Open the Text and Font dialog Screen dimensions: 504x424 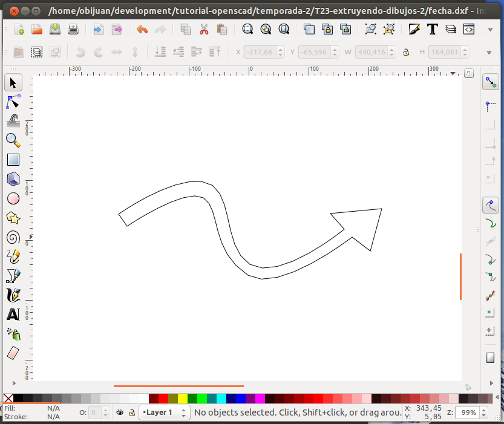click(x=433, y=29)
